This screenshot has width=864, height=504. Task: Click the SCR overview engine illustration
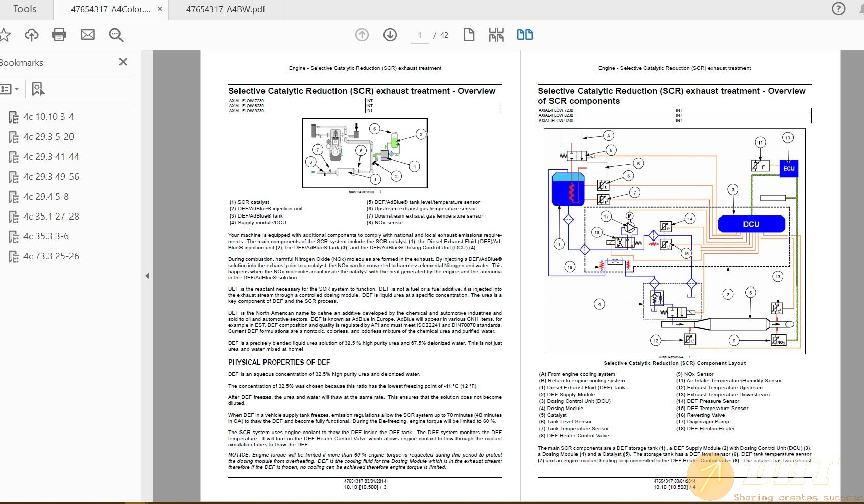pyautogui.click(x=365, y=153)
